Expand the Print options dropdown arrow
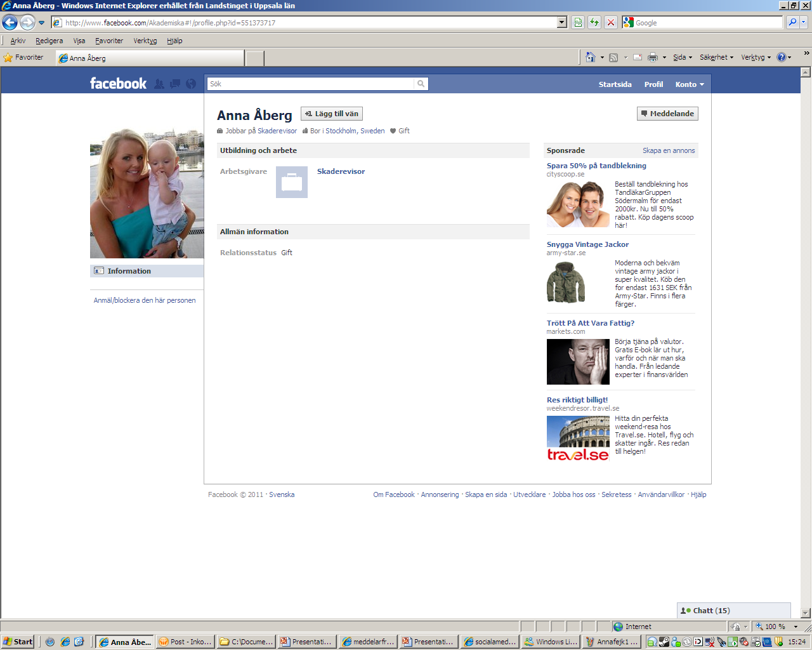Screen dimensions: 812x650 point(664,58)
